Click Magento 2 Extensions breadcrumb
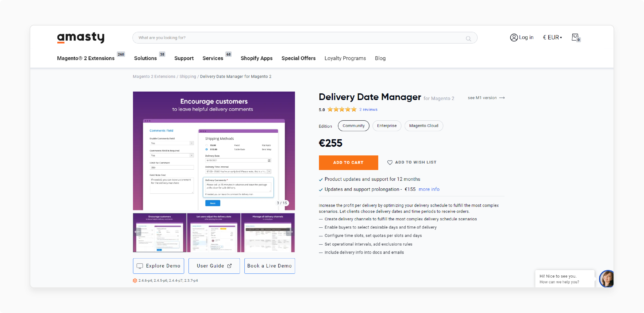644x313 pixels. (154, 77)
